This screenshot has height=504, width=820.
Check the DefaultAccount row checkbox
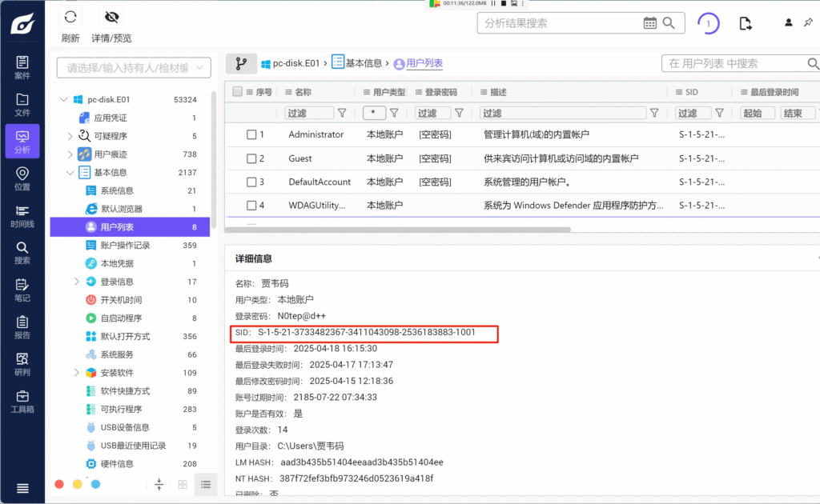[x=251, y=182]
